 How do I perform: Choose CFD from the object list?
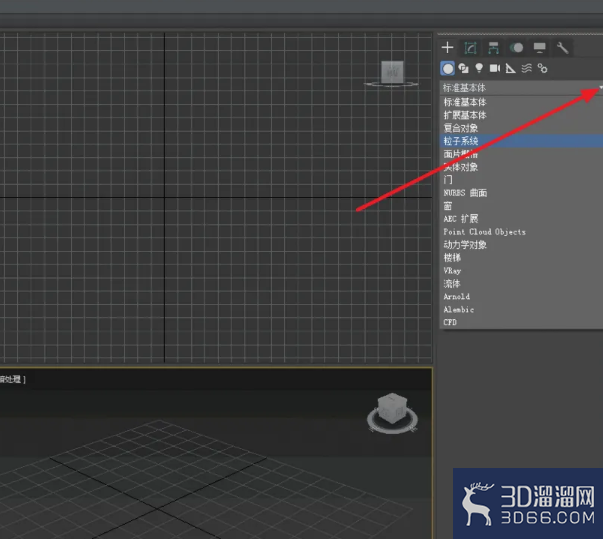click(521, 322)
